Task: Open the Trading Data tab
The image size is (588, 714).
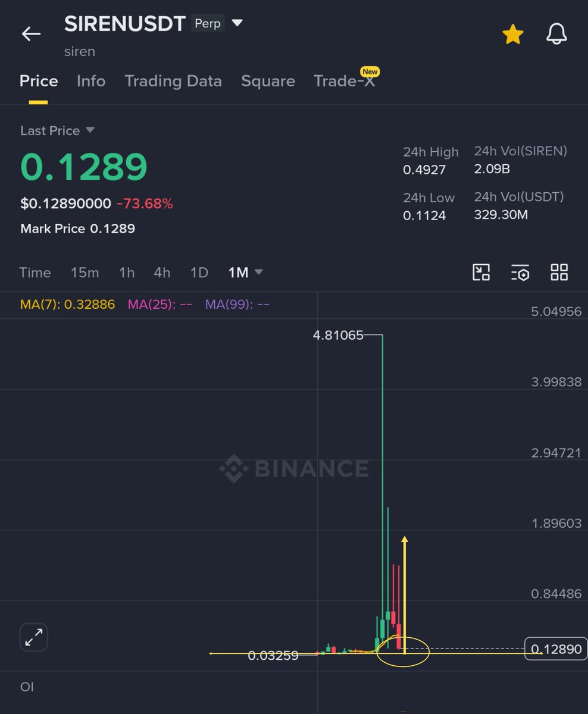Action: point(173,81)
